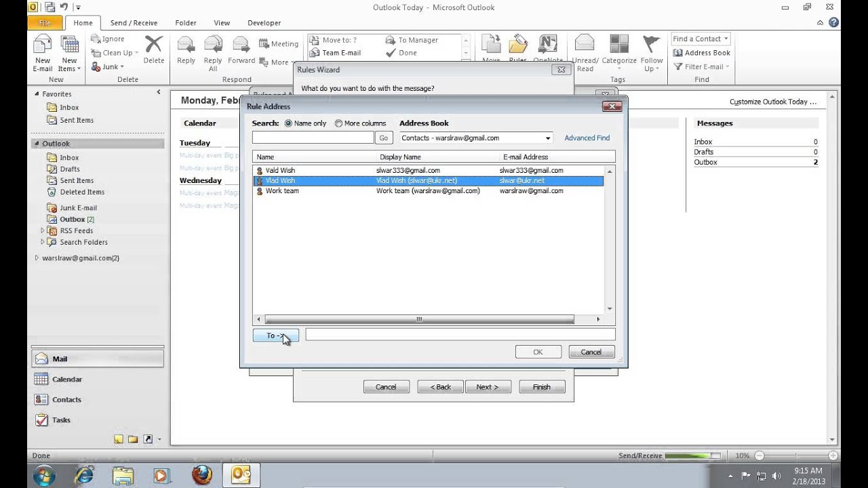Open the Drafts folder
Viewport: 868px width, 488px height.
[x=69, y=169]
